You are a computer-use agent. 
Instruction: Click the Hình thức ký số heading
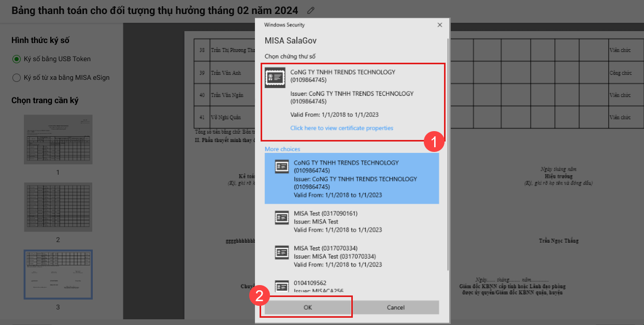point(40,40)
